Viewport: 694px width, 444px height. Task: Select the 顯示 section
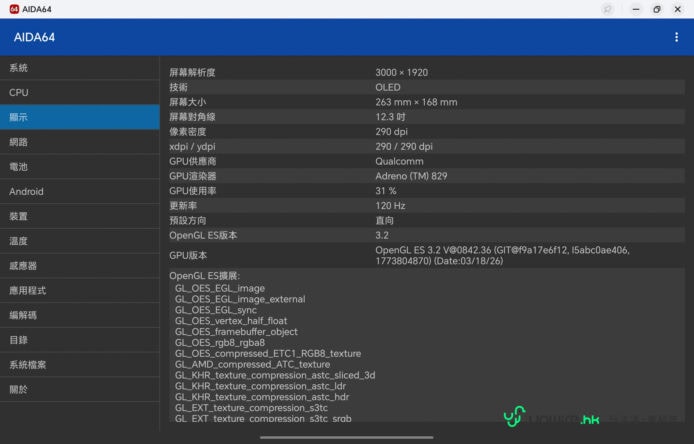pyautogui.click(x=80, y=117)
